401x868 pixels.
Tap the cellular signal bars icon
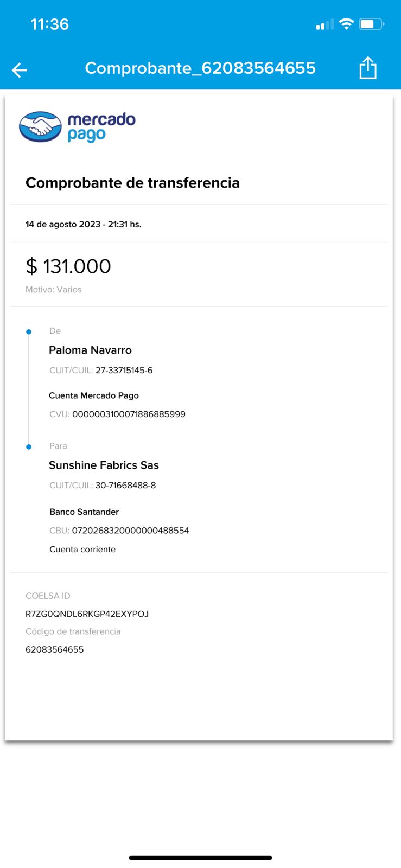(x=324, y=24)
